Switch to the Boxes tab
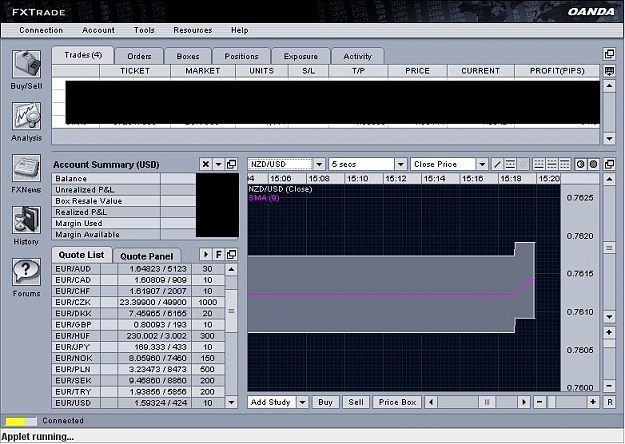The image size is (625, 444). click(188, 56)
